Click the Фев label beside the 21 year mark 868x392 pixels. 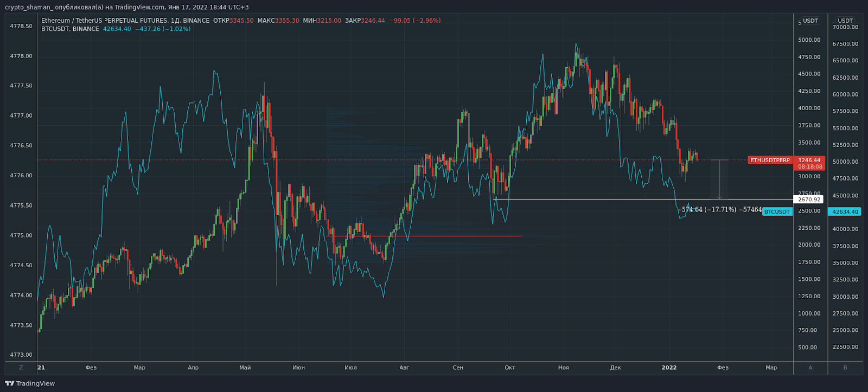coord(91,368)
